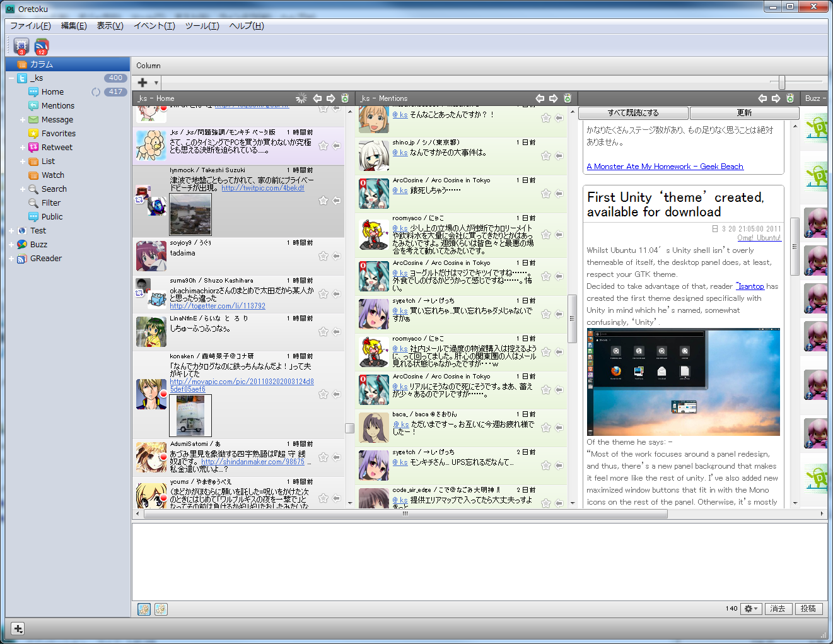Click the add button in bottom status bar
The image size is (833, 644).
tap(18, 628)
